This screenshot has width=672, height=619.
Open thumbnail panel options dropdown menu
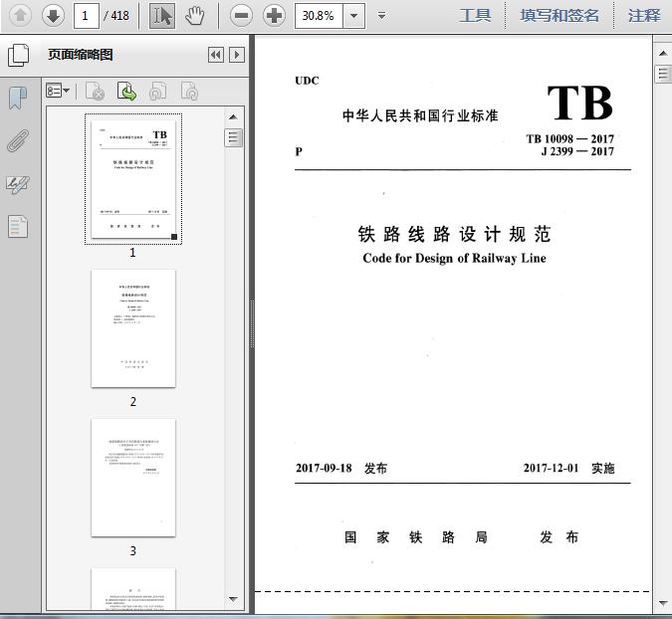click(58, 91)
